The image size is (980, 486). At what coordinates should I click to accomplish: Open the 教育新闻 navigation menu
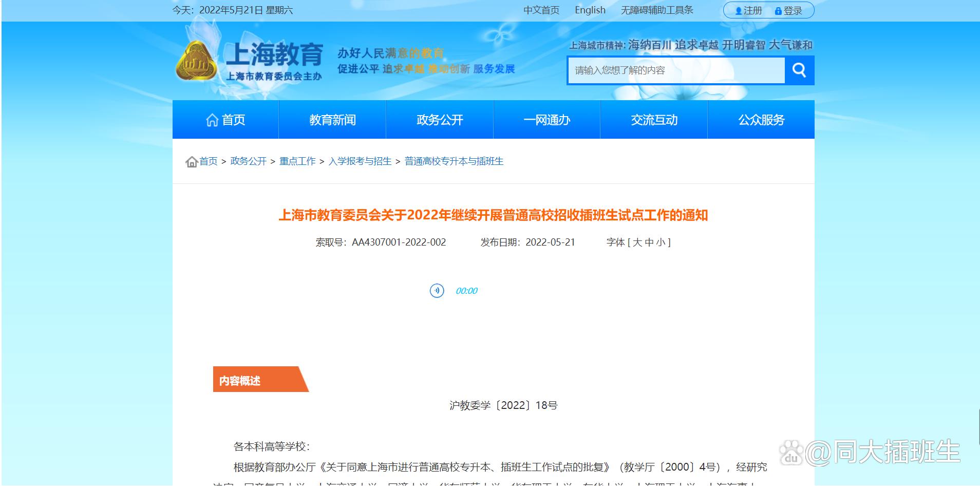click(x=333, y=119)
